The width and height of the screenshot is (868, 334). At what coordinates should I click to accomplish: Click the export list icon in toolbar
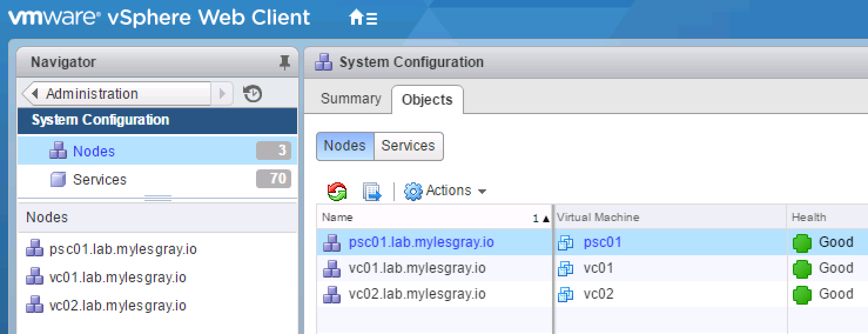coord(372,191)
